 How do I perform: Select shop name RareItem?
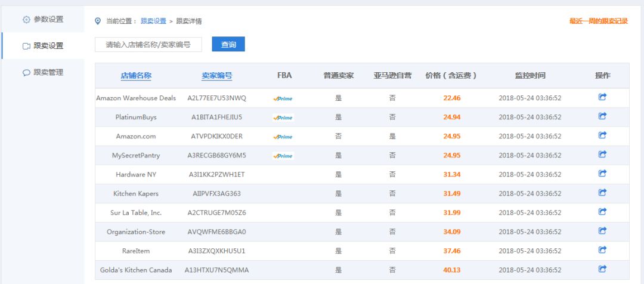[136, 251]
